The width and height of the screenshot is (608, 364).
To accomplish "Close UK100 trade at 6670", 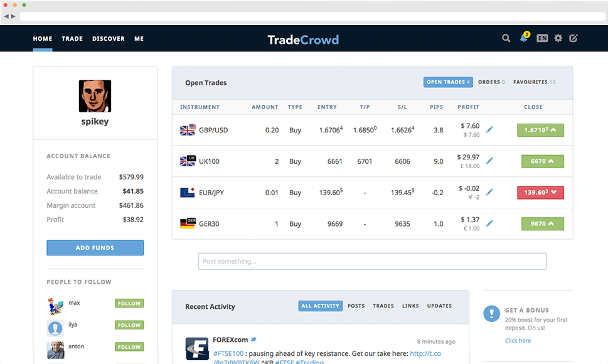I will [x=543, y=161].
